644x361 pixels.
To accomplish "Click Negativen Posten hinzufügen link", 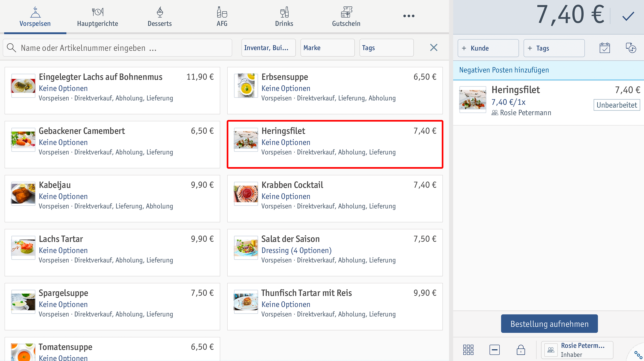I will pyautogui.click(x=504, y=70).
